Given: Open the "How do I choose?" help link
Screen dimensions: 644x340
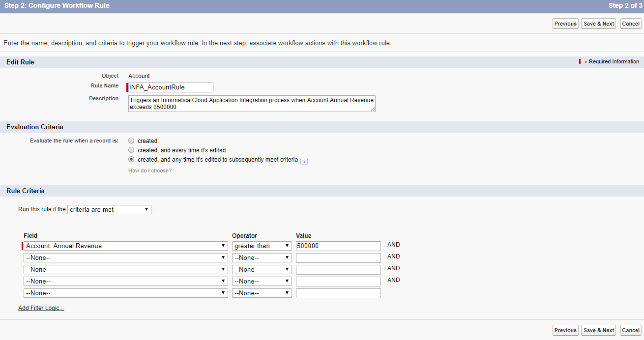Looking at the screenshot, I should tap(150, 170).
